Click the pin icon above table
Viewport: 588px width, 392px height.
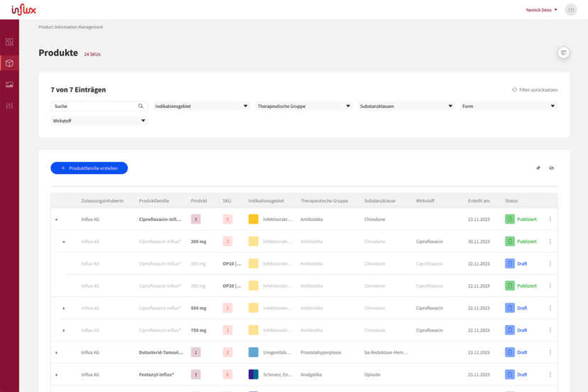pyautogui.click(x=538, y=168)
